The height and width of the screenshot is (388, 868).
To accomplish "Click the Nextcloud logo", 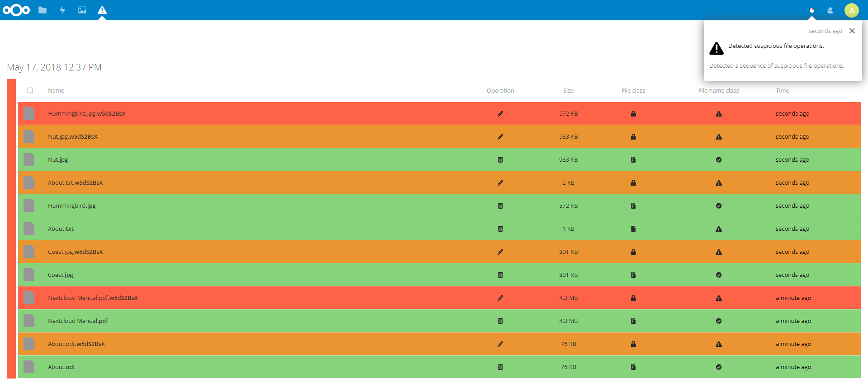I will (16, 10).
